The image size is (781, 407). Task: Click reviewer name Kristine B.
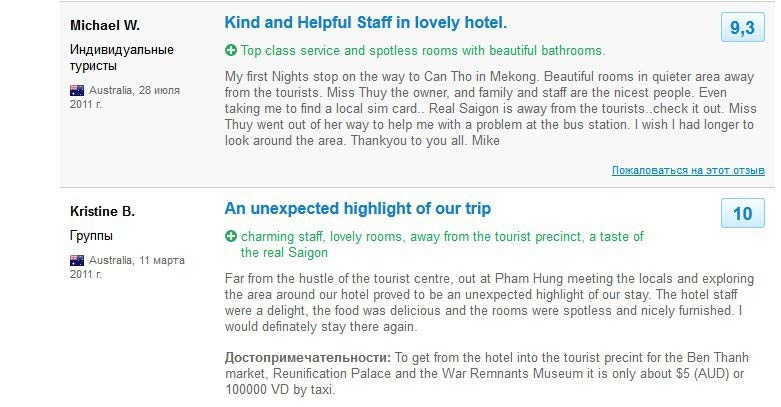click(x=102, y=211)
